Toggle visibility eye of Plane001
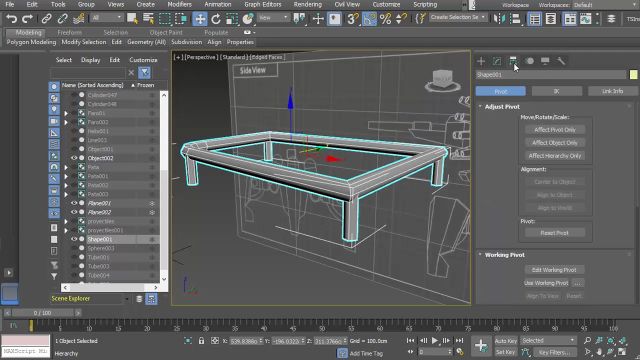The width and height of the screenshot is (640, 360). click(74, 203)
